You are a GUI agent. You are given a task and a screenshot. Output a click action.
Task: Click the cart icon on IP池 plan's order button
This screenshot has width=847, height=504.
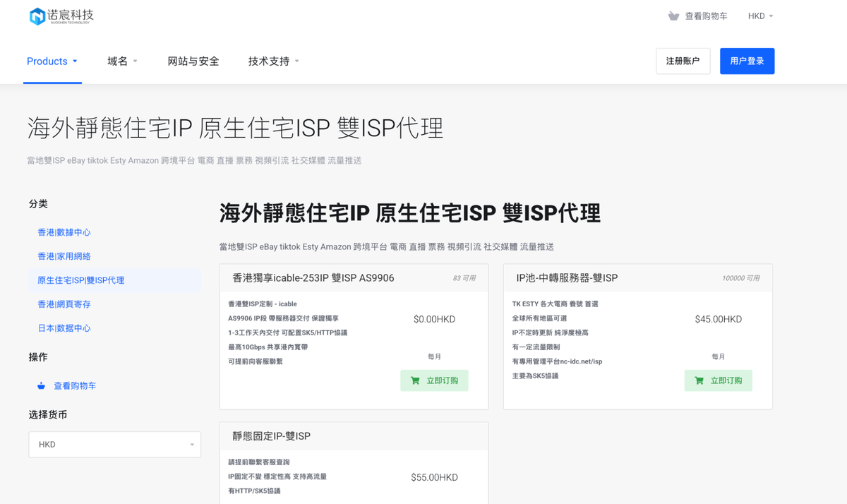click(x=699, y=380)
